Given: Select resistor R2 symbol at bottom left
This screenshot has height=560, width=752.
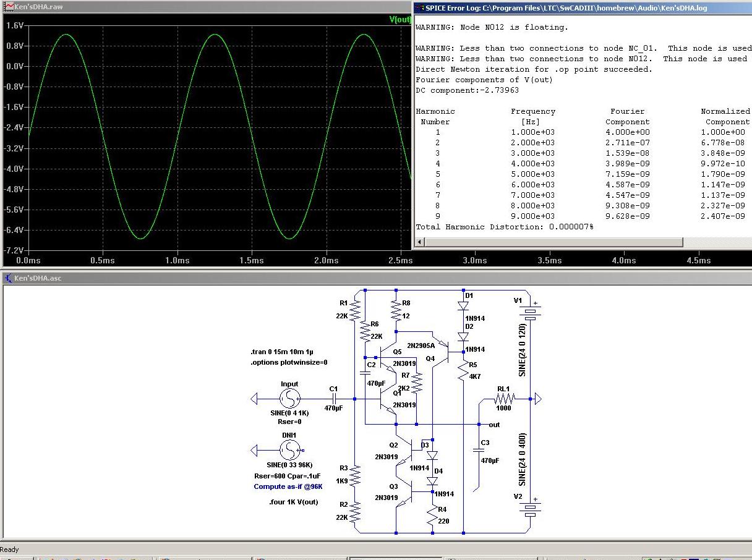Looking at the screenshot, I should tap(355, 512).
